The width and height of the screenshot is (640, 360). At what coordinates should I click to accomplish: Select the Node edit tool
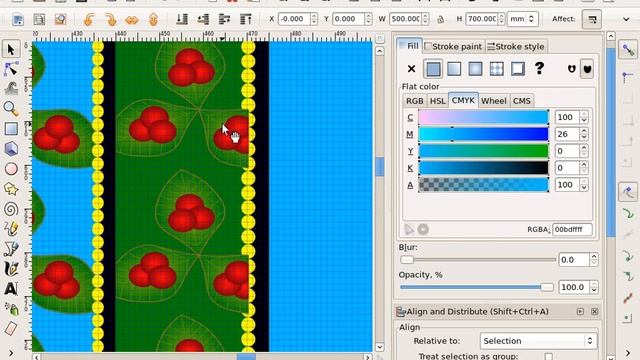click(11, 69)
